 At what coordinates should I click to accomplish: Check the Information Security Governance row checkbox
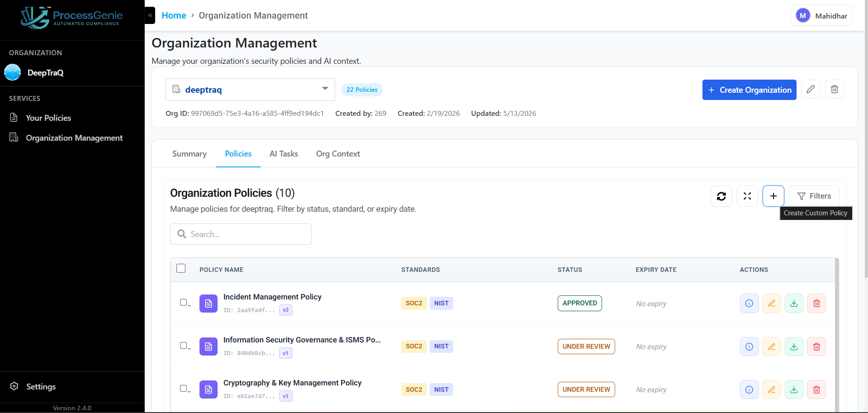pos(184,345)
